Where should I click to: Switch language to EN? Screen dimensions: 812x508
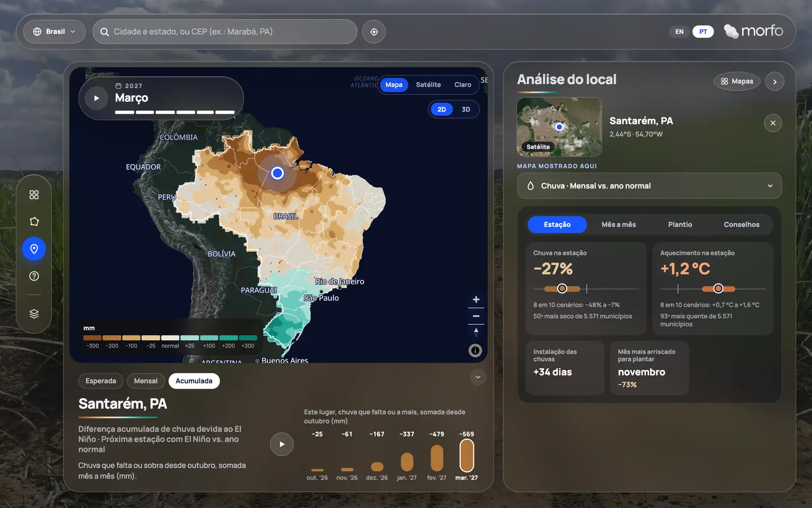680,31
